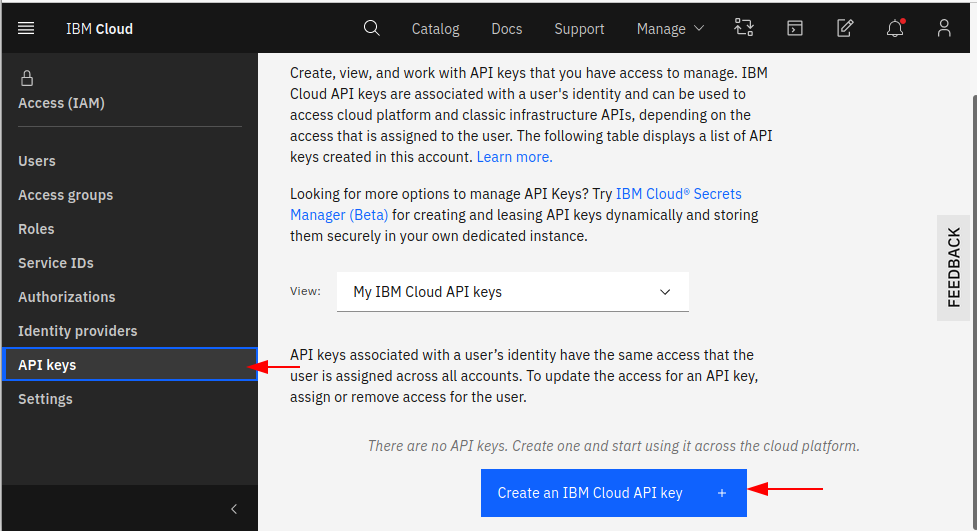Follow the Learn more link
977x531 pixels.
pyautogui.click(x=515, y=157)
